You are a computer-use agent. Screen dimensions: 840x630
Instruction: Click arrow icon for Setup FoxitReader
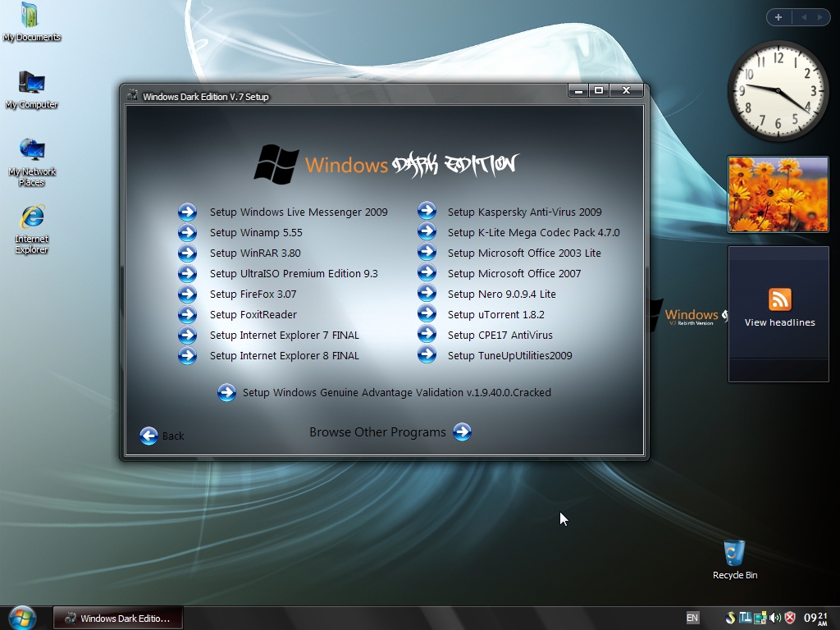pos(188,314)
